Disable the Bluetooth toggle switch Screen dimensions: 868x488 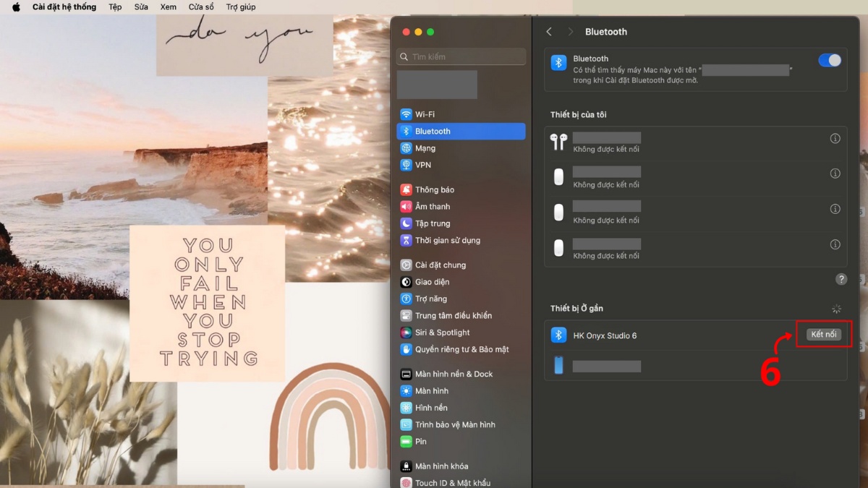tap(830, 60)
